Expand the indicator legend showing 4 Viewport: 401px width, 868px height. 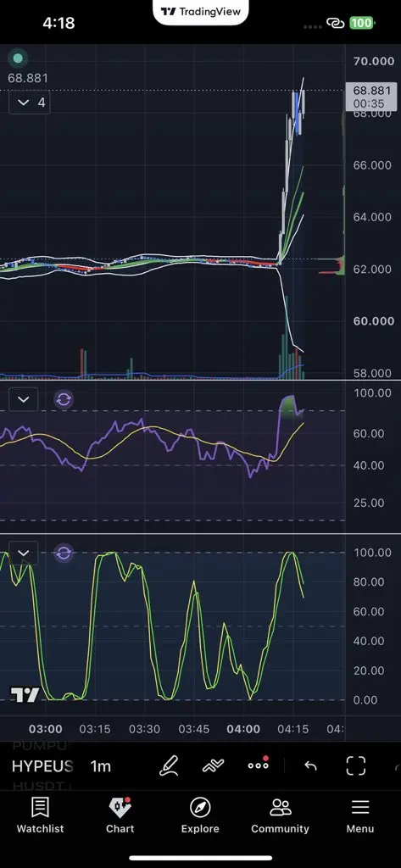30,103
